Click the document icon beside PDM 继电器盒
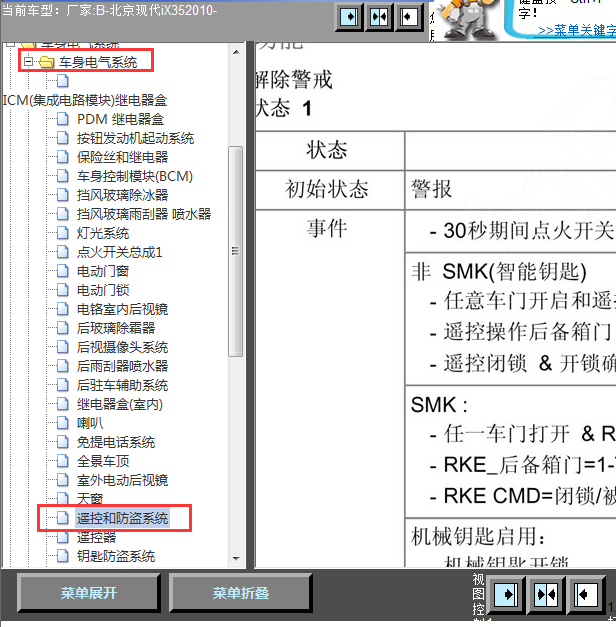This screenshot has width=616, height=627. (x=62, y=119)
